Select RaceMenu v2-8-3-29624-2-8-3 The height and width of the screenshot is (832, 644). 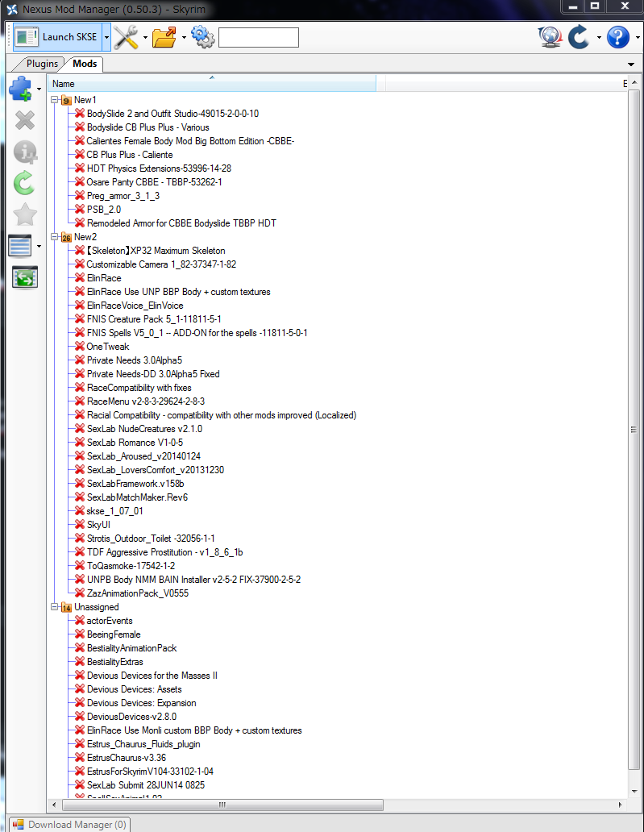(x=146, y=401)
